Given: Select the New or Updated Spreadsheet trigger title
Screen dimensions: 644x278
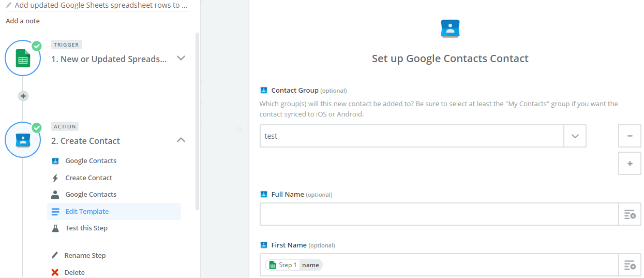Looking at the screenshot, I should (109, 59).
